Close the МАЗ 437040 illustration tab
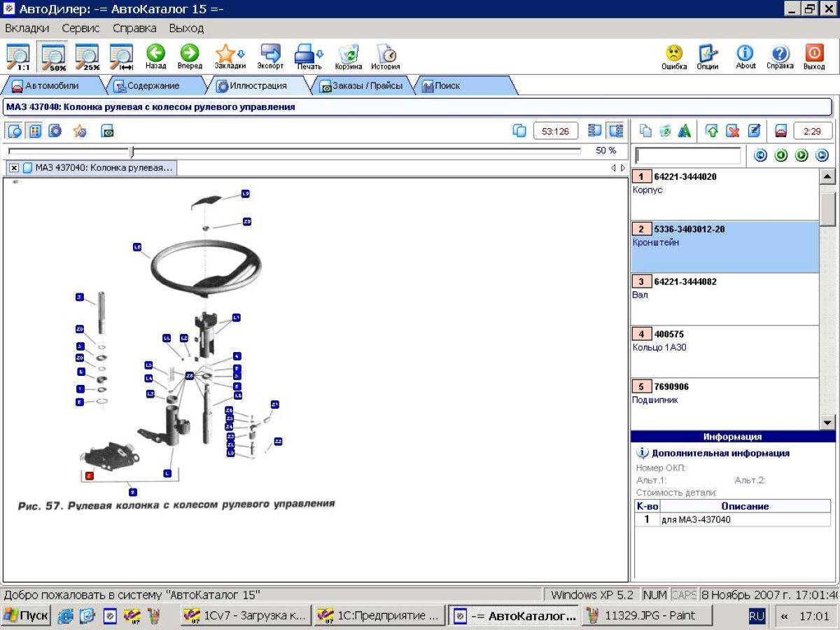The height and width of the screenshot is (630, 840). pyautogui.click(x=14, y=168)
